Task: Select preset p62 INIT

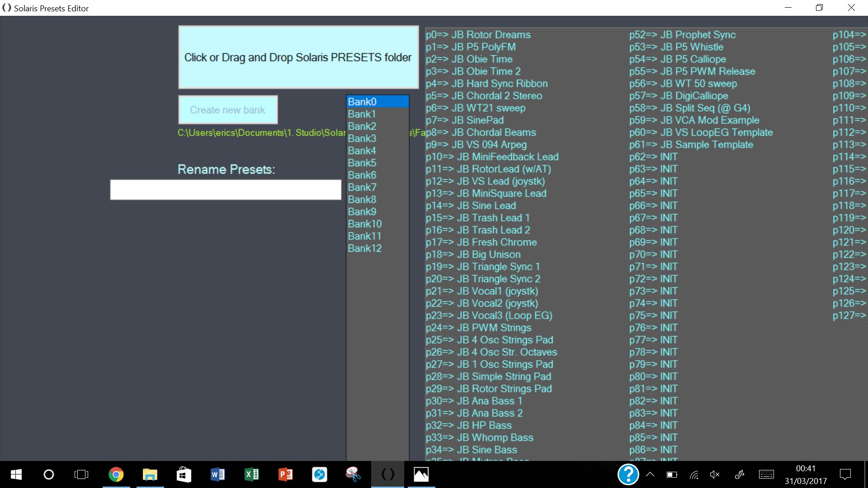Action: tap(654, 157)
